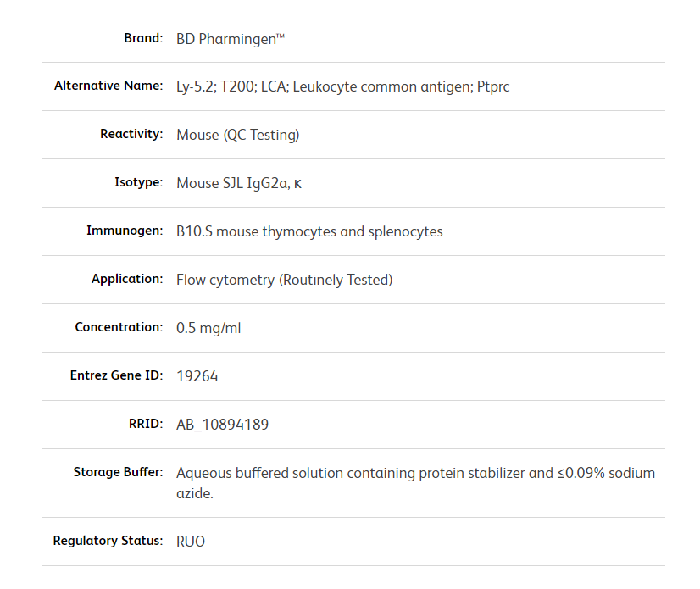Screen dimensions: 700x589
Task: Click the Immunogen label
Action: (125, 231)
